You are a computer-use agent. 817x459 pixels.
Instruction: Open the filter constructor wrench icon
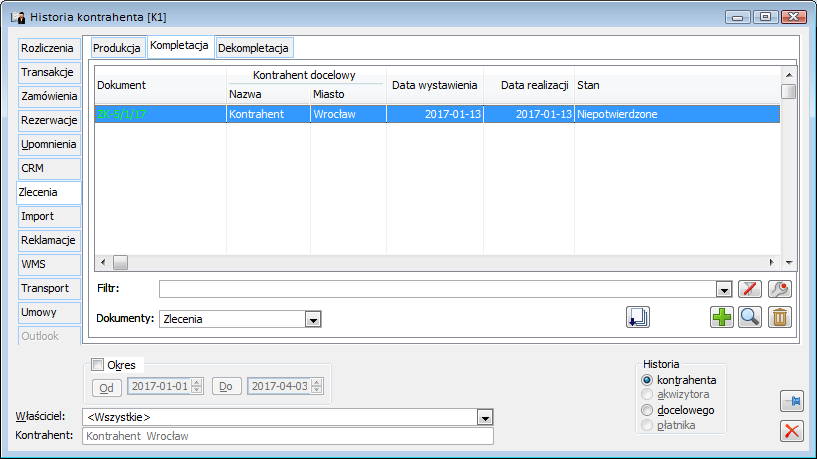[x=779, y=289]
